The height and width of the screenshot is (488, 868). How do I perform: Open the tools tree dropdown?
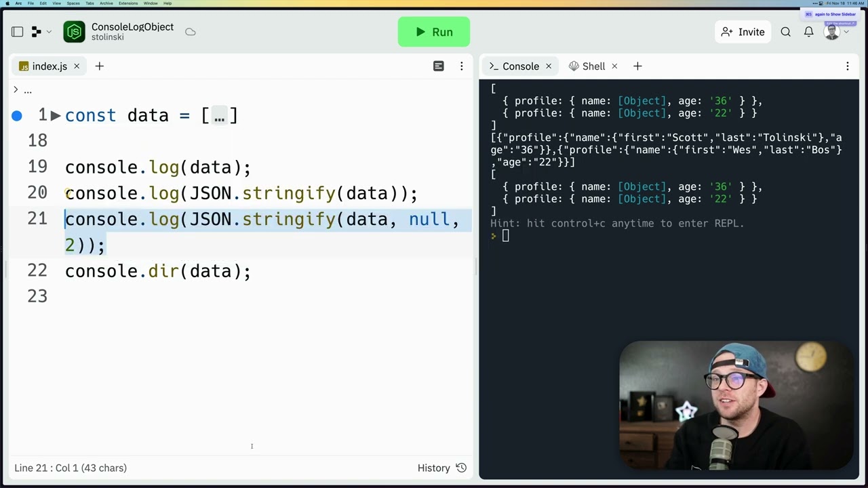(x=41, y=32)
